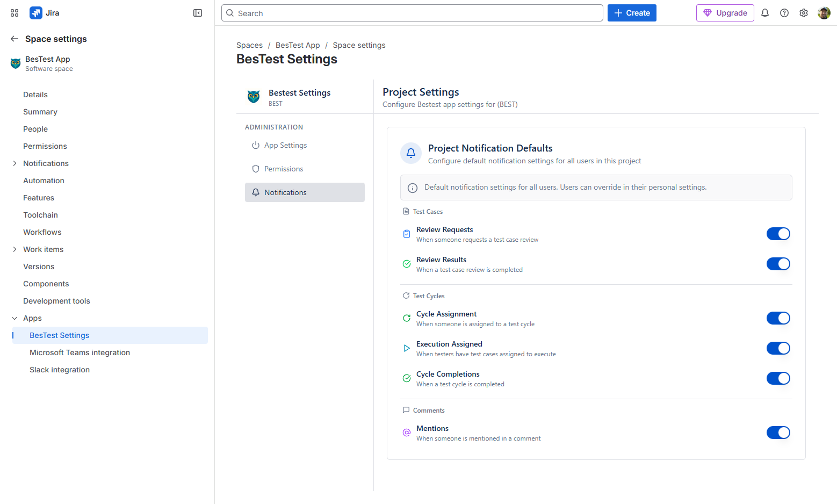Click the Create button
This screenshot has height=504, width=837.
632,13
